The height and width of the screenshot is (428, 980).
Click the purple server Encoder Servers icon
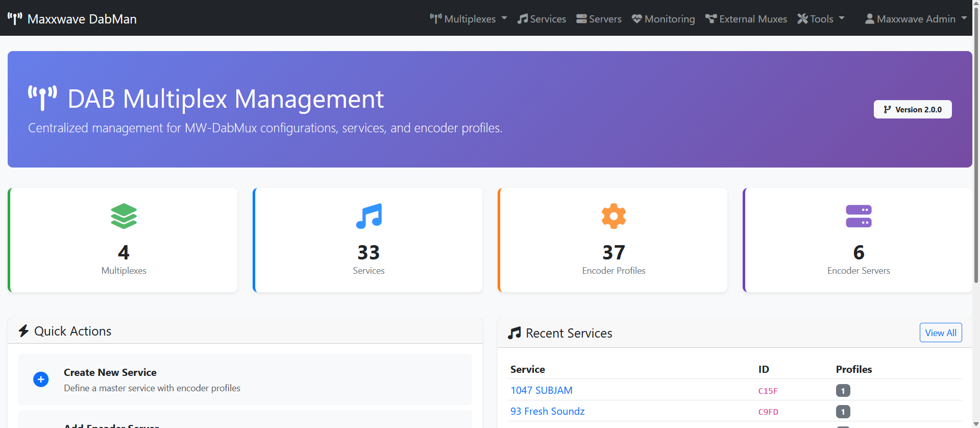point(859,216)
